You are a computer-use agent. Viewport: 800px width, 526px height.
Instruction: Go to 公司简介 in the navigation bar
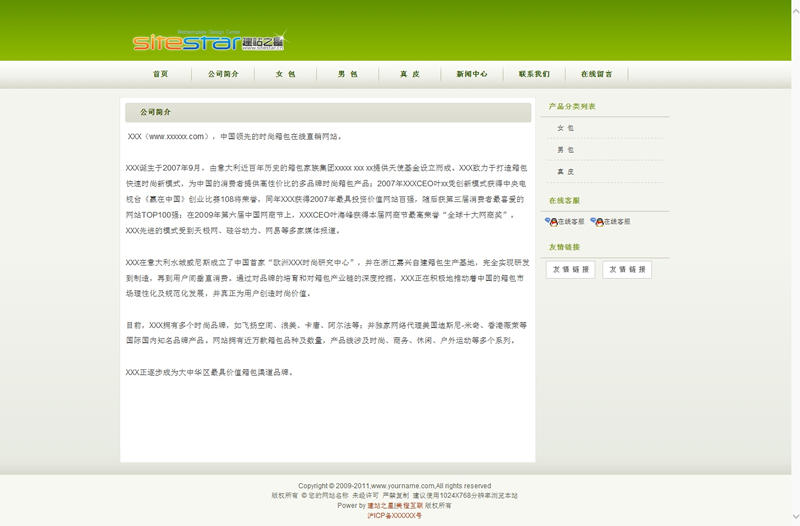click(223, 74)
